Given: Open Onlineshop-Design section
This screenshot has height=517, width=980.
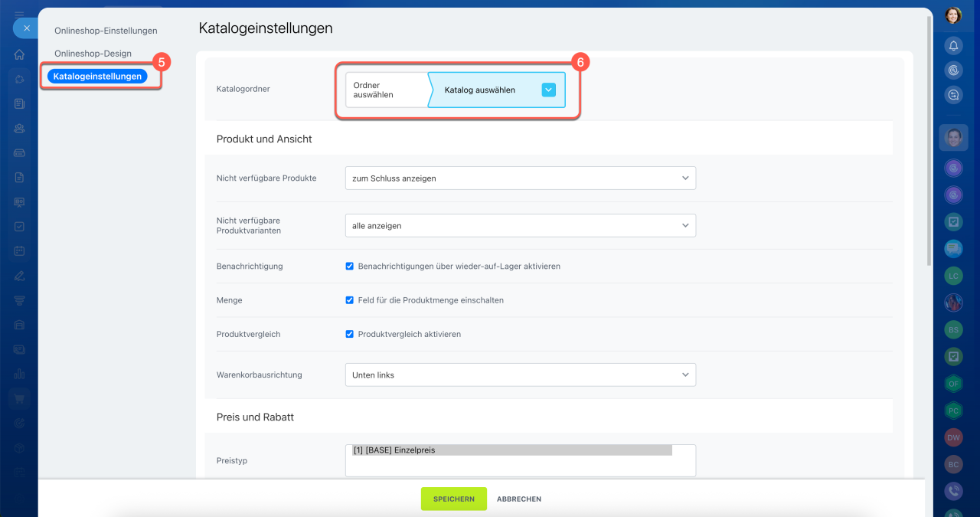Looking at the screenshot, I should point(93,54).
